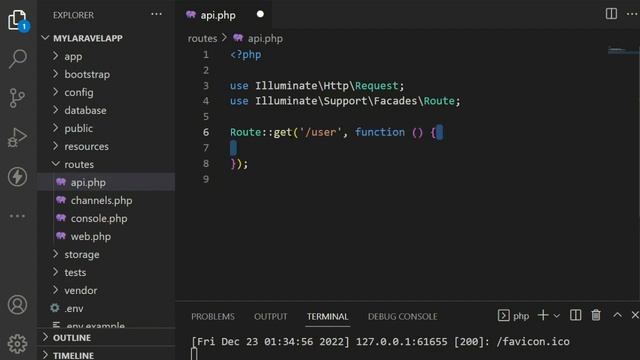Open console.php in the file tree
Viewport: 640px width, 360px height.
click(x=99, y=218)
